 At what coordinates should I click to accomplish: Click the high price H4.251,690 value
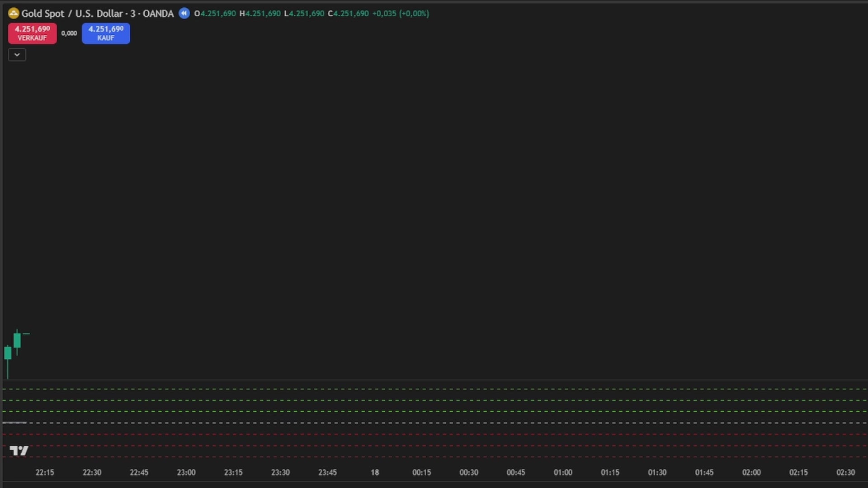click(x=260, y=14)
